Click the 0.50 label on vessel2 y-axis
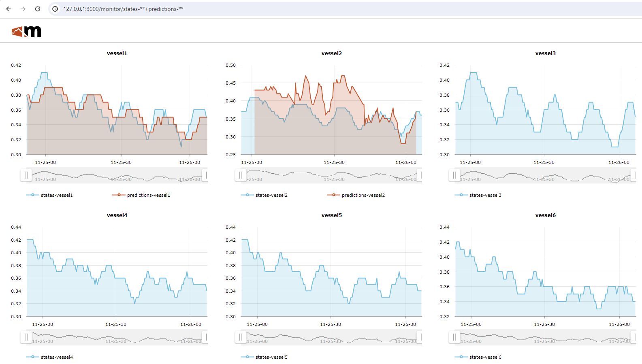Image resolution: width=642 pixels, height=364 pixels. point(230,65)
